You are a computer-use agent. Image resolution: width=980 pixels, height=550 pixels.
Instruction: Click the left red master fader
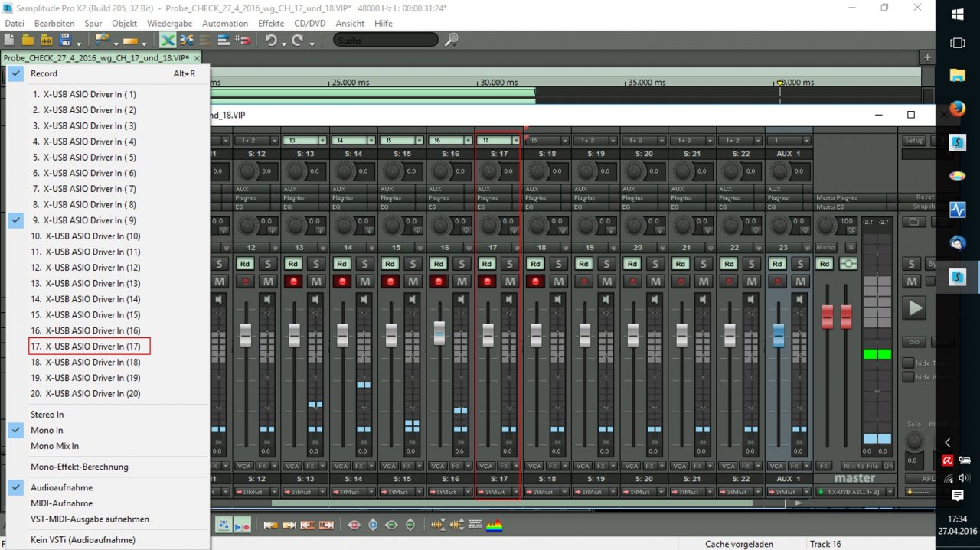point(827,317)
